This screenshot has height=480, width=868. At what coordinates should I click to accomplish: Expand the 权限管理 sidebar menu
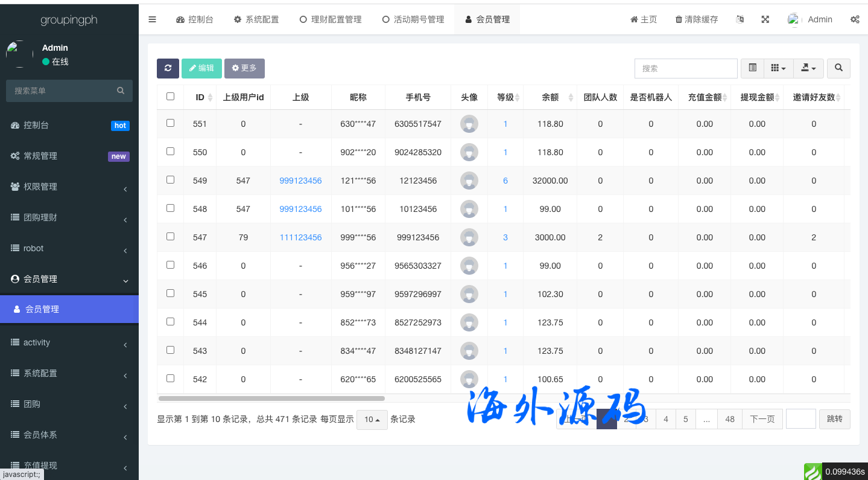(x=69, y=187)
